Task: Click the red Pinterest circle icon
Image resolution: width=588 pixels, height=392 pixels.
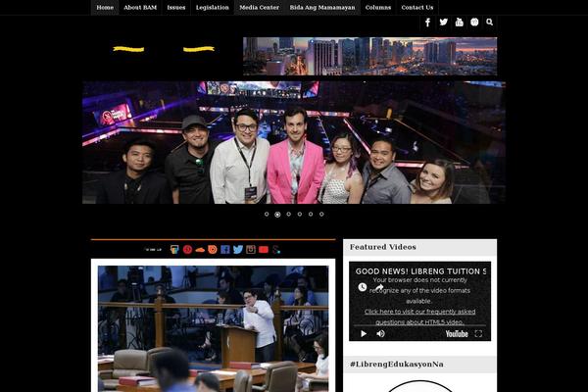Action: (187, 250)
